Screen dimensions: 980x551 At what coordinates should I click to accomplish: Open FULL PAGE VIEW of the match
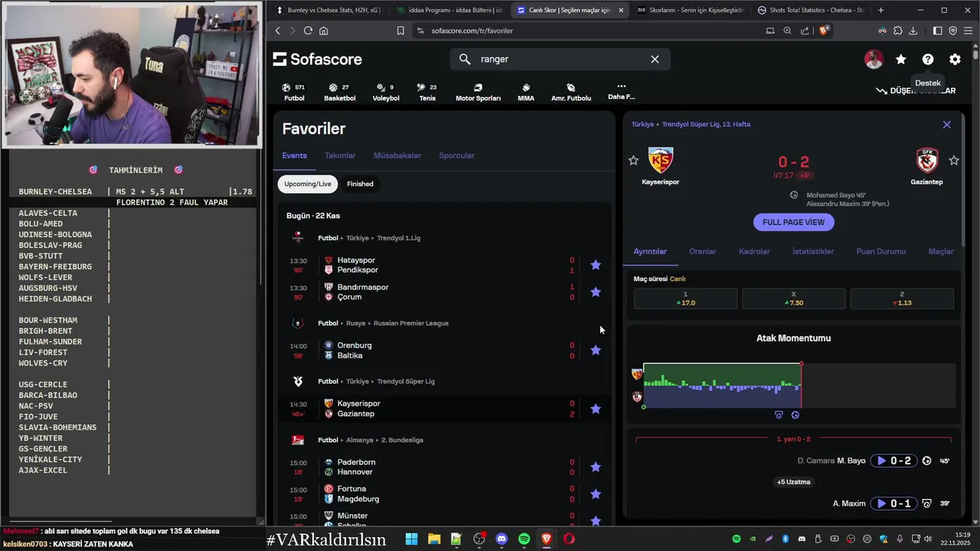[793, 222]
